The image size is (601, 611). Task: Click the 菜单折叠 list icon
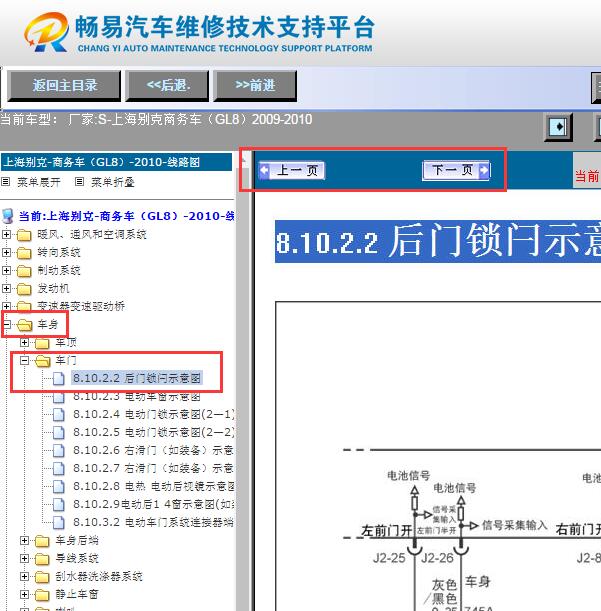pos(79,182)
